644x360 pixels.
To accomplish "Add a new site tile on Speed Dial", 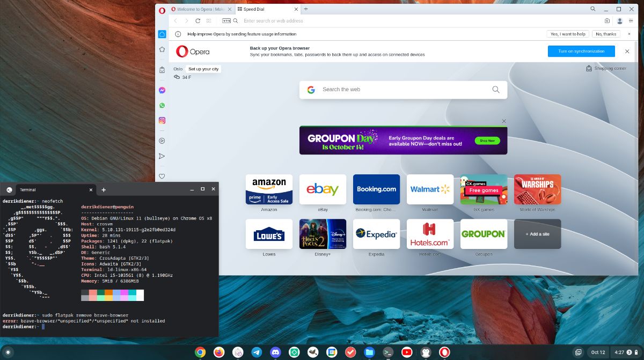I will 537,234.
